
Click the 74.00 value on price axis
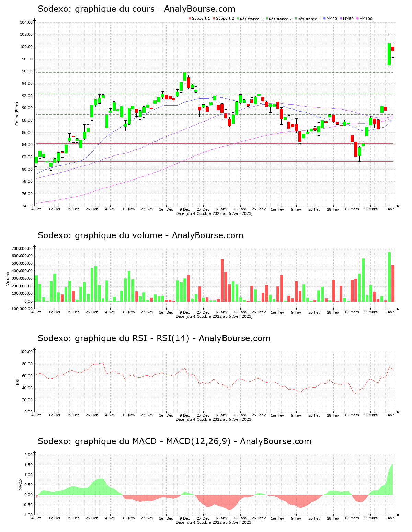point(26,206)
